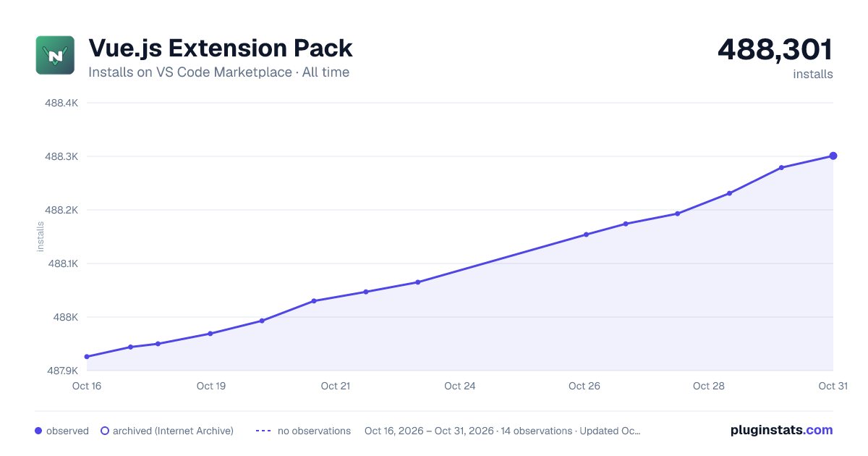Click the 'no observations' legend label
This screenshot has width=868, height=456.
coord(314,431)
